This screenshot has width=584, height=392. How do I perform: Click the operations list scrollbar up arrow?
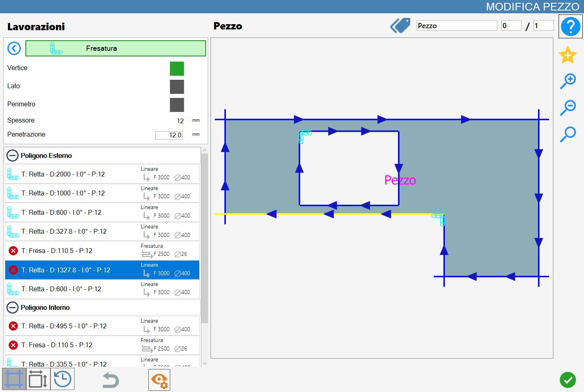coord(204,150)
